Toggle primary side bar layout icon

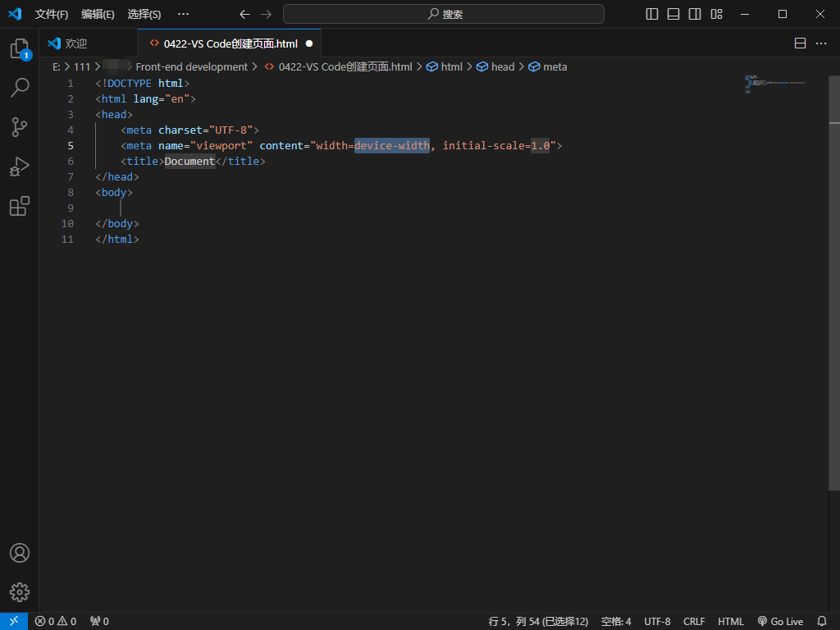[x=652, y=14]
